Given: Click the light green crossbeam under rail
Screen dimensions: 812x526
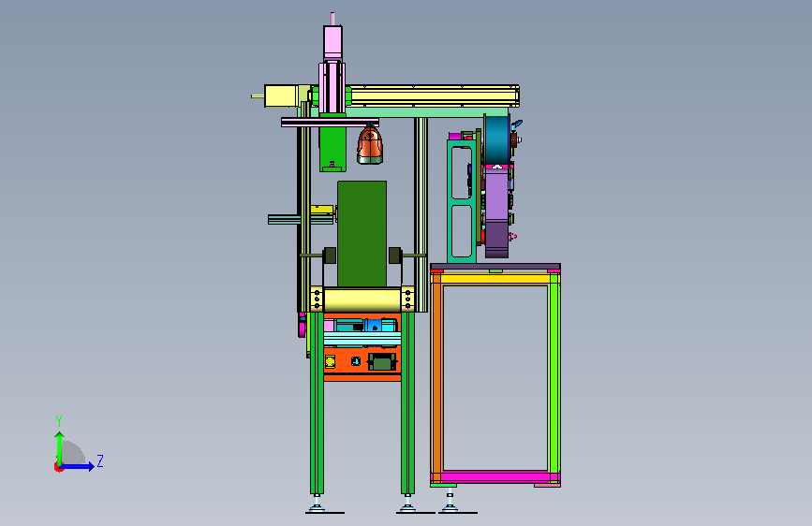Looking at the screenshot, I should [x=427, y=112].
